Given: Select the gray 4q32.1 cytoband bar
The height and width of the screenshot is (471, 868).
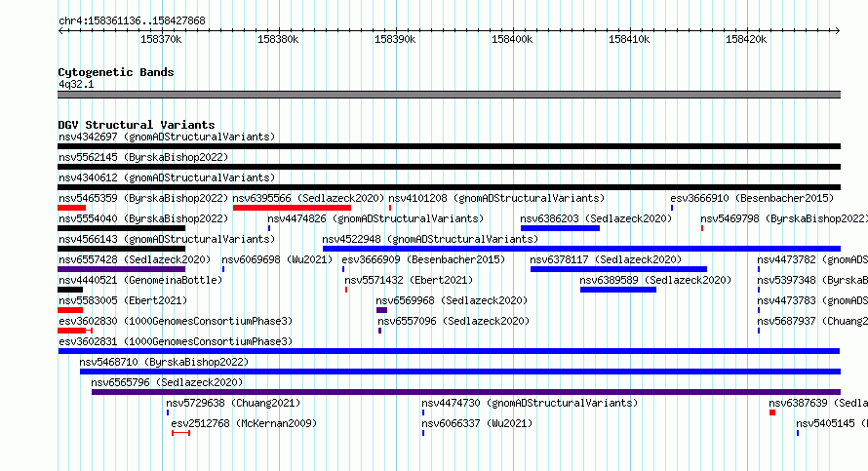Looking at the screenshot, I should tap(449, 95).
